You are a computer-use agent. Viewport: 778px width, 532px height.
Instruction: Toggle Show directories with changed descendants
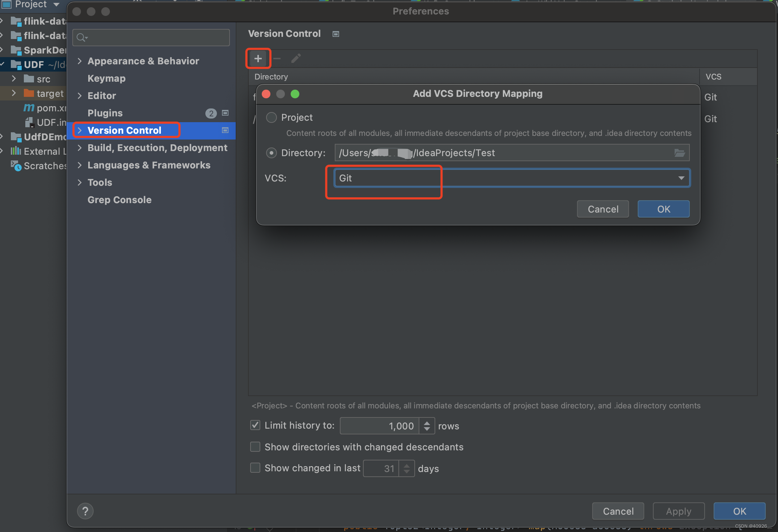click(255, 447)
